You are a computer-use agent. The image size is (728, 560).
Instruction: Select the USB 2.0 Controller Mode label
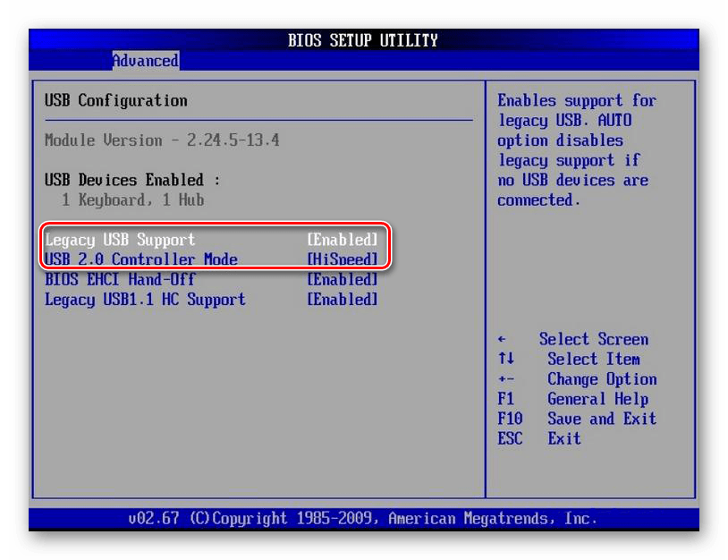[141, 259]
